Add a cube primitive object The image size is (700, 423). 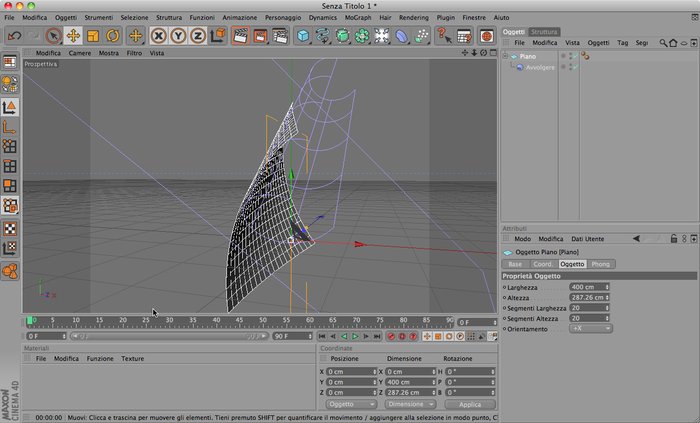[x=303, y=36]
